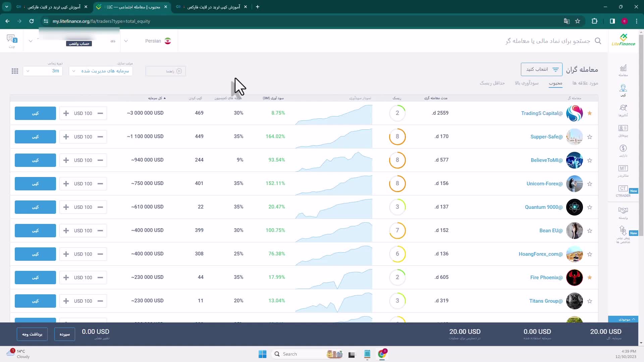The image size is (644, 362).
Task: Open the Finance dollar sidebar icon
Action: (623, 148)
